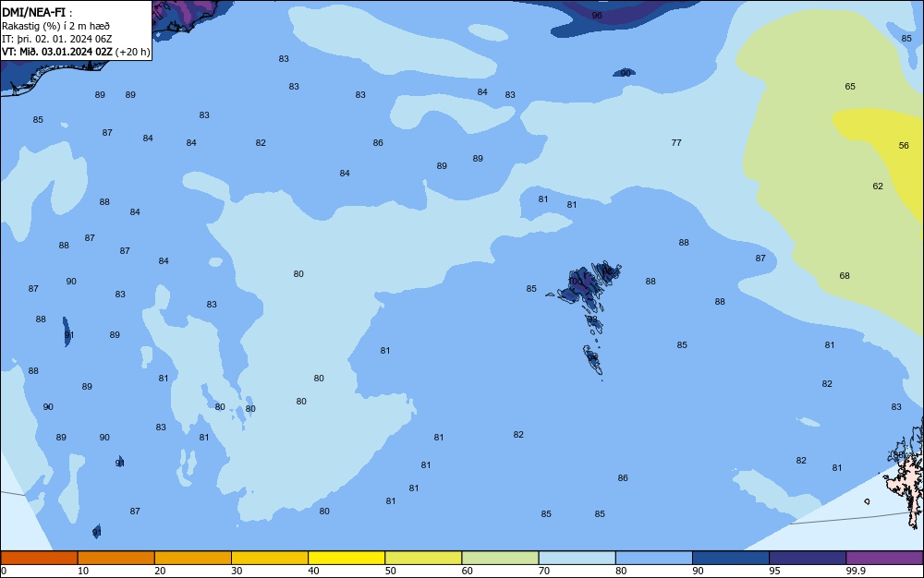
Task: Click the DMI/NEA-FI title text
Action: click(34, 12)
